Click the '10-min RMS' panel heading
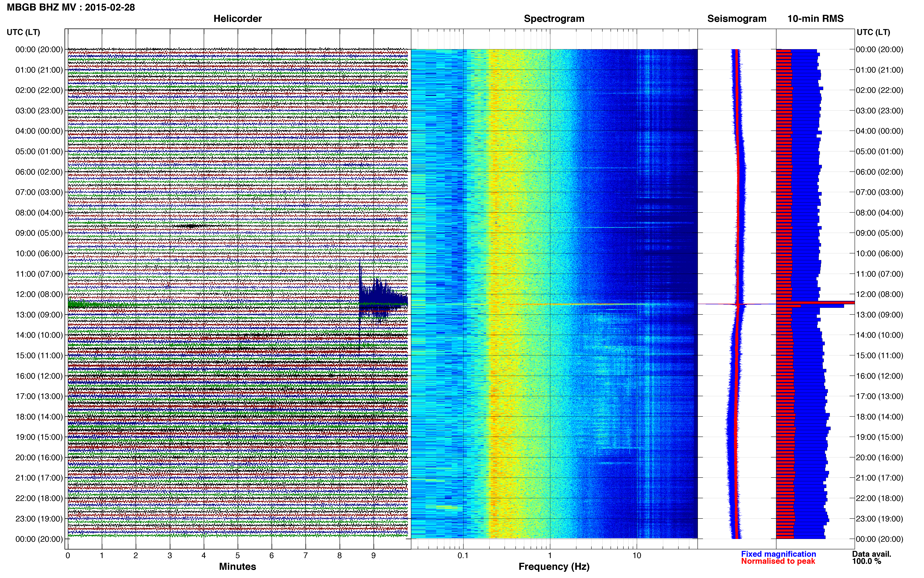Screen dimensions: 924x578 tap(816, 19)
